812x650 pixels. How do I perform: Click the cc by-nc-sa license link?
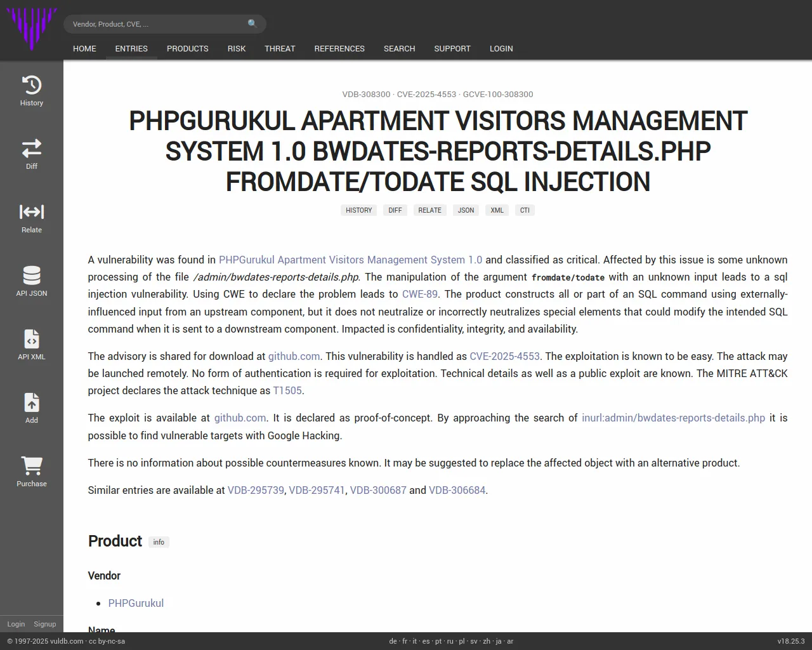coord(107,641)
